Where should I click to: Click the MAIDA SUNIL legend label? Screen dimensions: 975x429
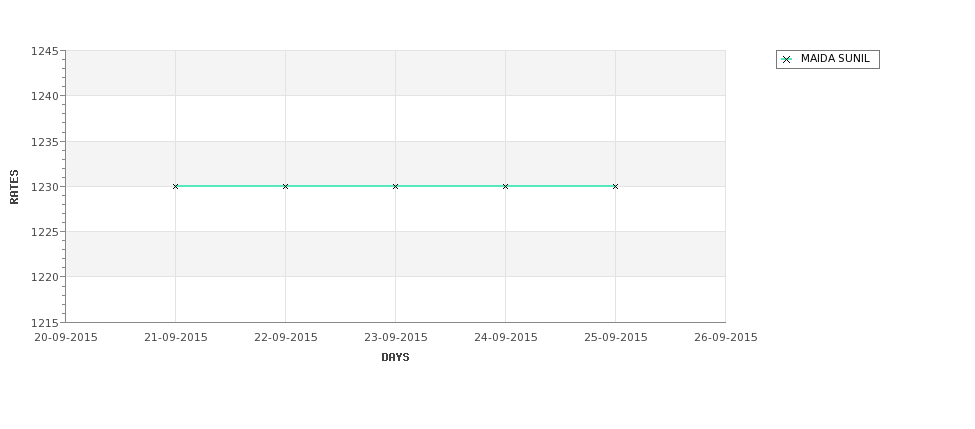tap(835, 58)
